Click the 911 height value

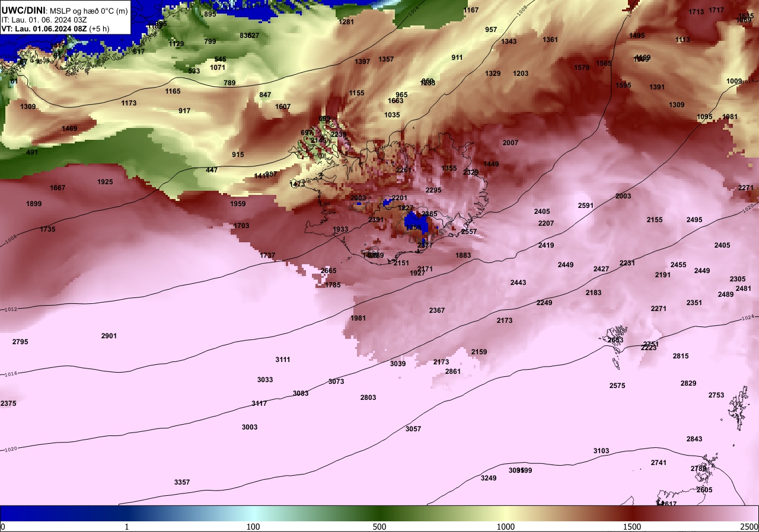click(457, 57)
